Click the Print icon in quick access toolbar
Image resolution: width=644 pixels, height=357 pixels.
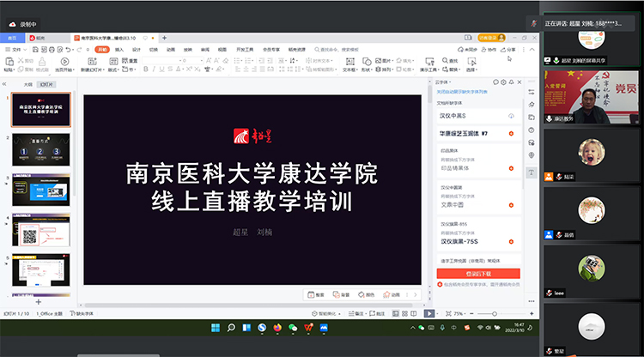[x=52, y=50]
